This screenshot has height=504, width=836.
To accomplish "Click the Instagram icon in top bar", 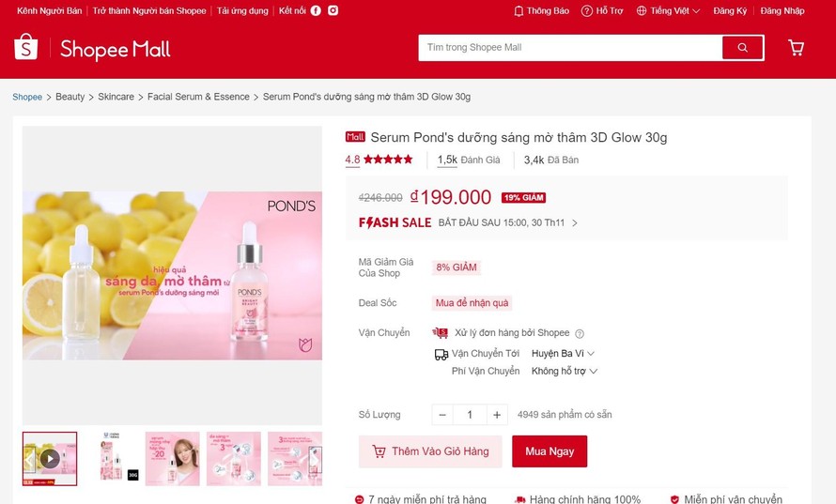I will point(333,11).
